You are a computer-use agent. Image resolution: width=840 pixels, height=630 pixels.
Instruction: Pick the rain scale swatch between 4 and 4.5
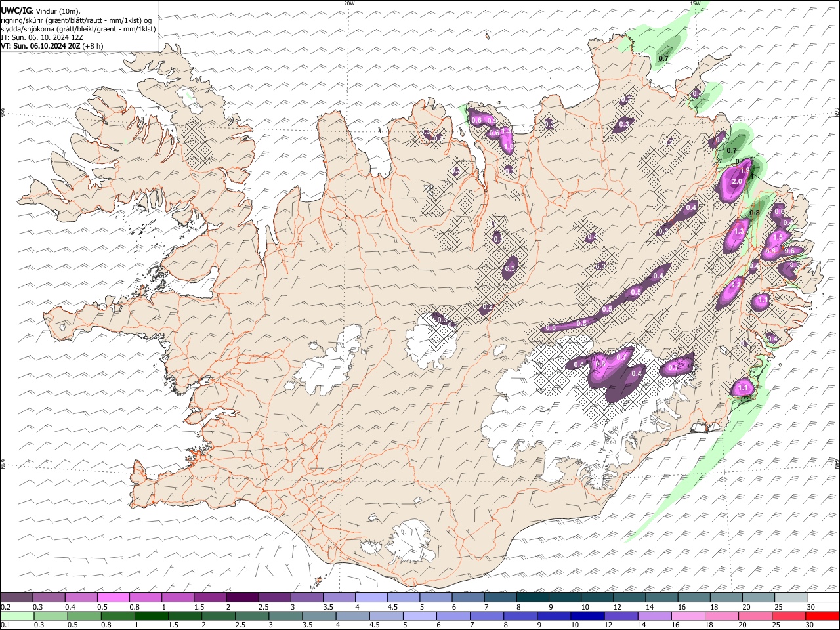pyautogui.click(x=352, y=616)
